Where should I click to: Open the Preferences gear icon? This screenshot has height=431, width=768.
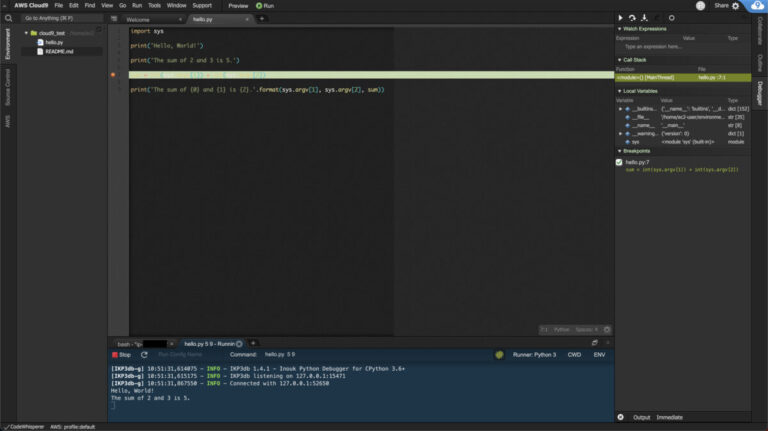(736, 6)
